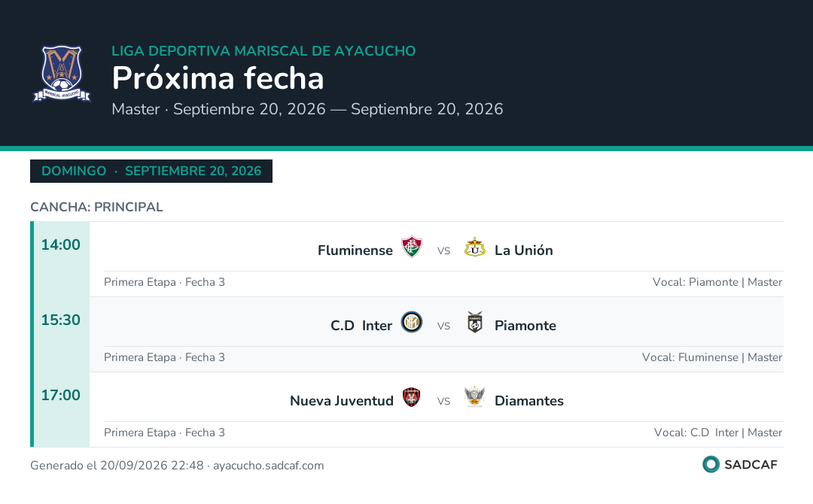The image size is (813, 504).
Task: Click the Liga Deportiva Mariscal de Ayacucho title
Action: (263, 50)
